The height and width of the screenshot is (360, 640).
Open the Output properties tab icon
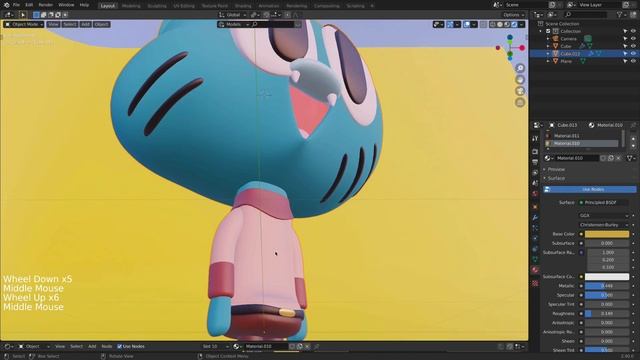pyautogui.click(x=535, y=162)
